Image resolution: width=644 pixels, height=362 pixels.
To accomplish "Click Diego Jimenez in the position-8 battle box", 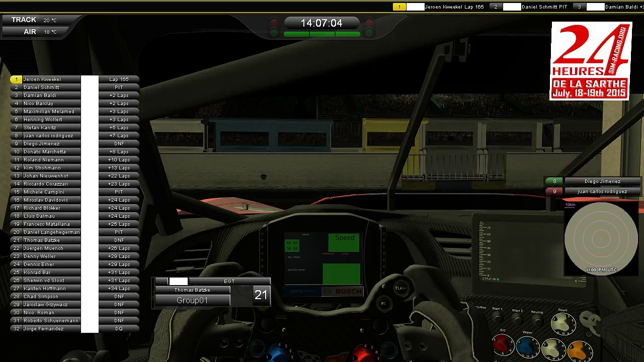I will point(602,182).
